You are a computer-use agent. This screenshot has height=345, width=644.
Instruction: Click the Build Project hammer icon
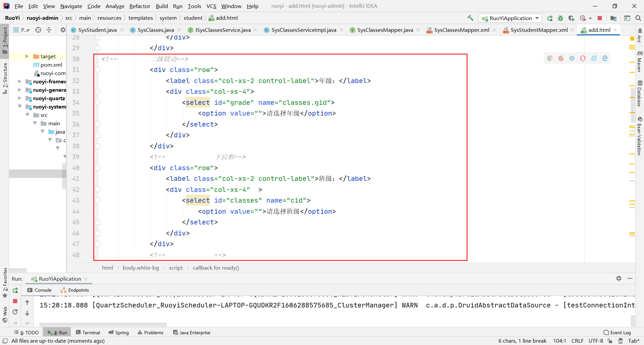point(470,18)
